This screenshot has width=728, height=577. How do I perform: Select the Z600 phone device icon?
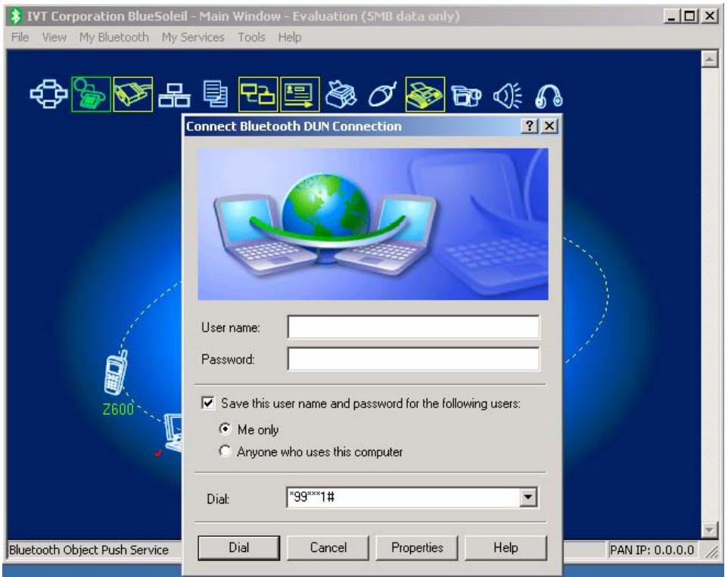pos(116,373)
